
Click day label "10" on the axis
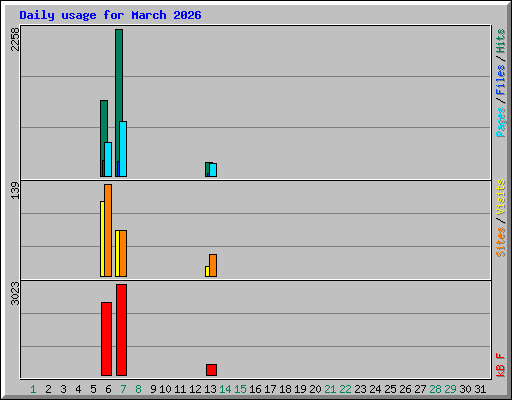[x=165, y=389]
